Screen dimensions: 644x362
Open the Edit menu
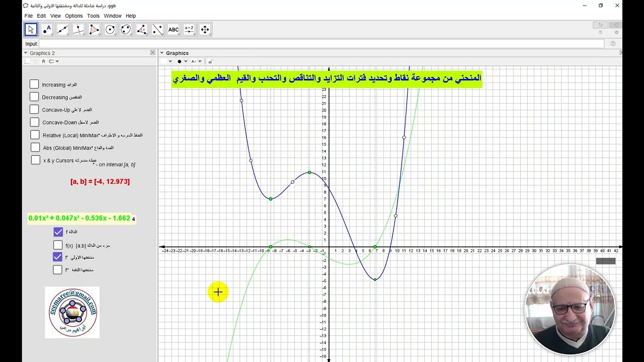click(x=41, y=16)
